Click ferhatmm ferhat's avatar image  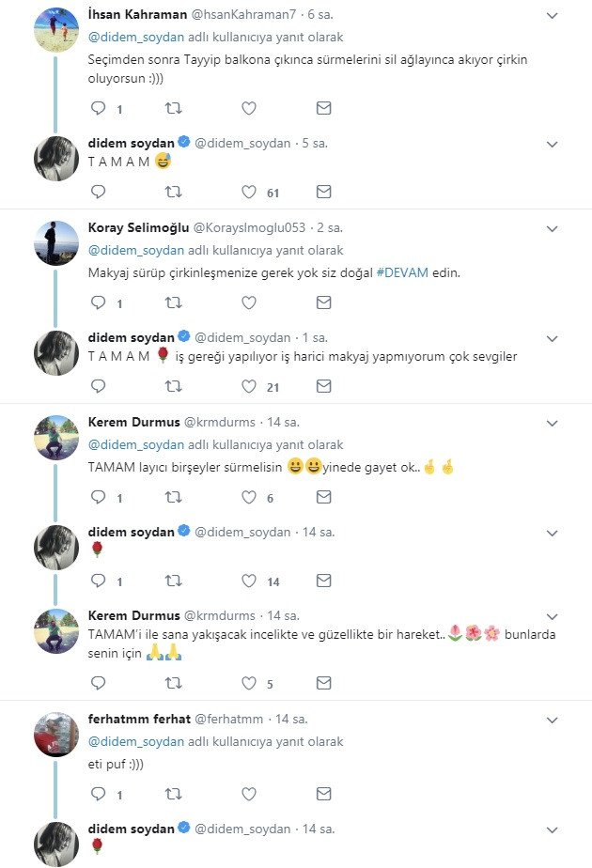(55, 735)
